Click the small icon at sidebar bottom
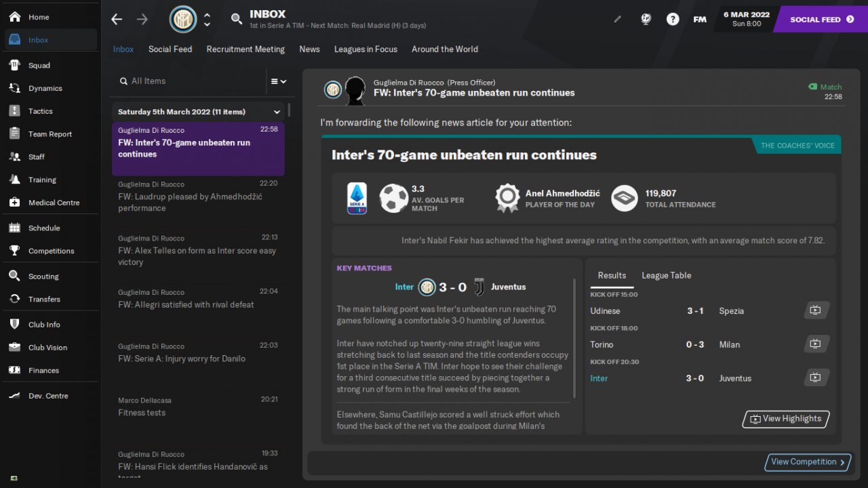868x488 pixels. click(x=14, y=478)
